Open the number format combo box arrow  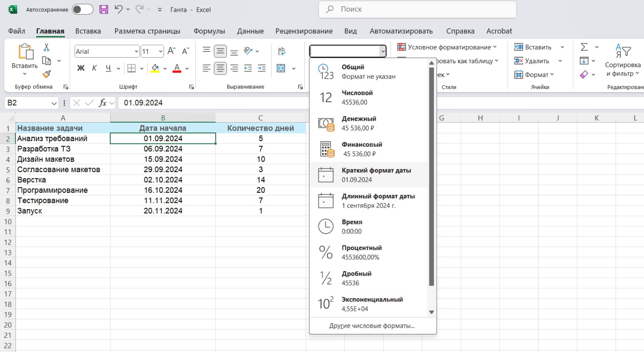coord(383,51)
